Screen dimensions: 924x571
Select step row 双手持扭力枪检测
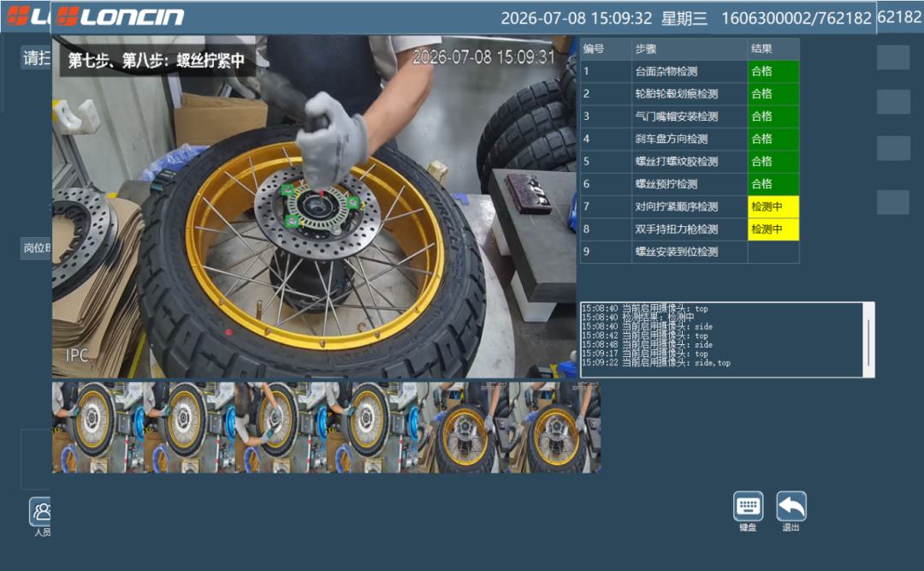[690, 229]
